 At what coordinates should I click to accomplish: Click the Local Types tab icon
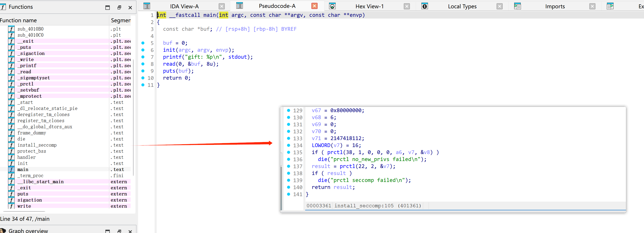point(425,6)
